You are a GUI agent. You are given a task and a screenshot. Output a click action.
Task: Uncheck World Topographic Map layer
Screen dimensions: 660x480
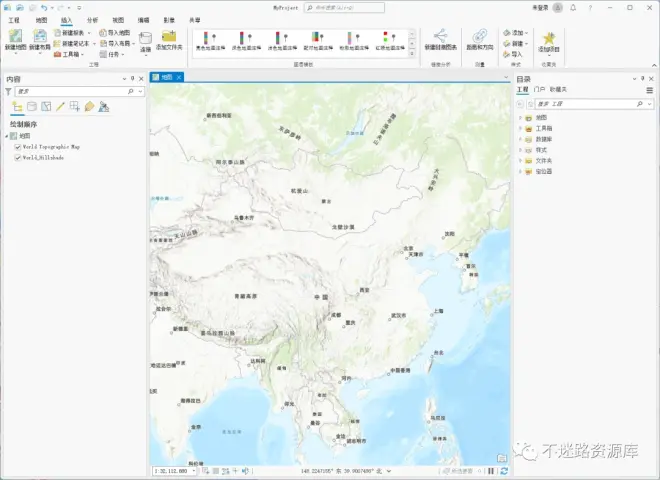click(18, 146)
